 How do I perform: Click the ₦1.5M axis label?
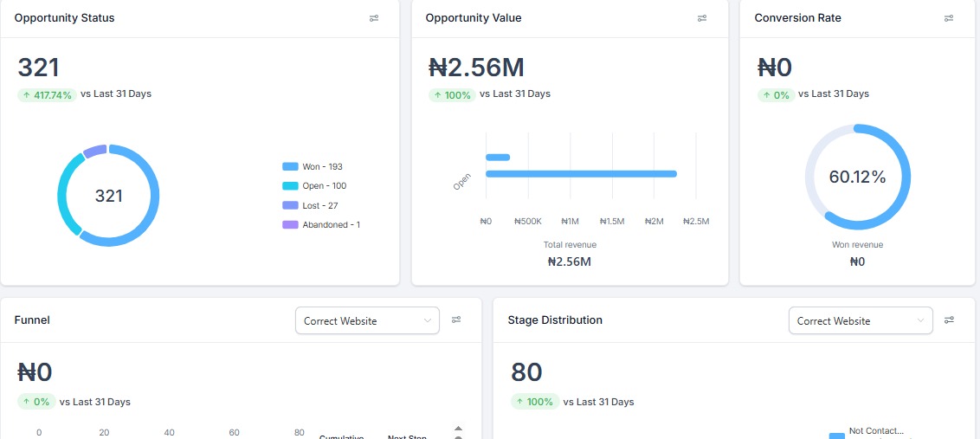(x=613, y=222)
